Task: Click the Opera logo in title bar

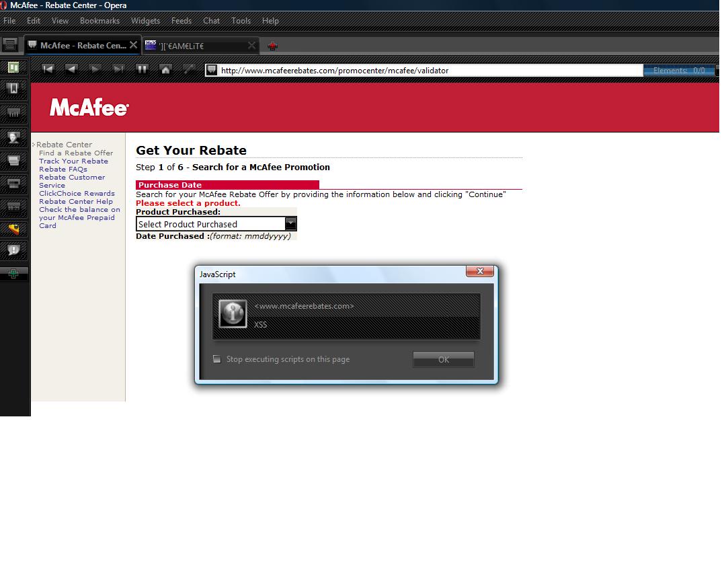Action: [x=4, y=5]
